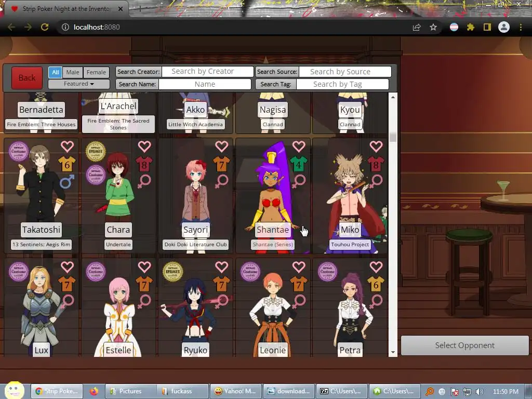Favorite Miko with the heart icon
The height and width of the screenshot is (399, 532).
(x=376, y=147)
